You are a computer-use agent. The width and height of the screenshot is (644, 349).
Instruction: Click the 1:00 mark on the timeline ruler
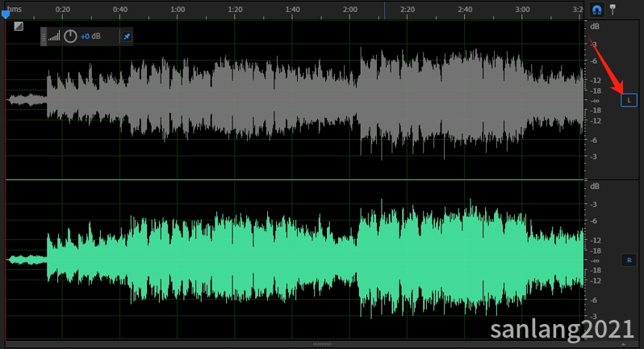178,9
